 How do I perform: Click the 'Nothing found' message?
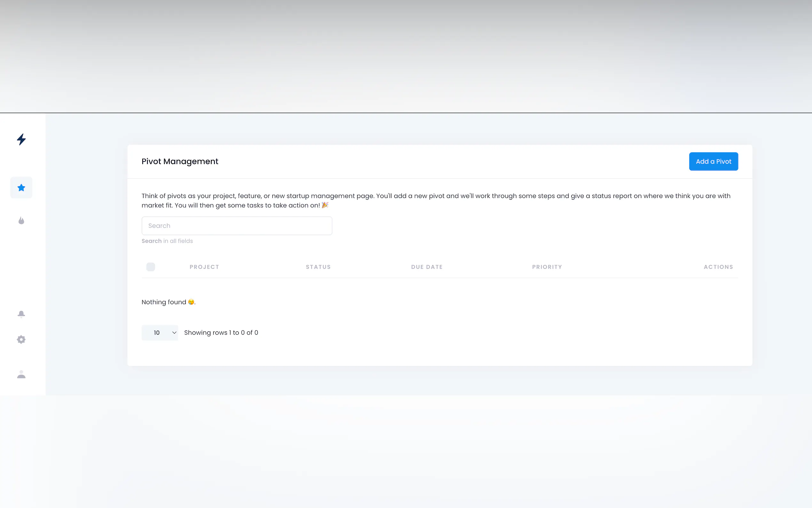(x=168, y=302)
